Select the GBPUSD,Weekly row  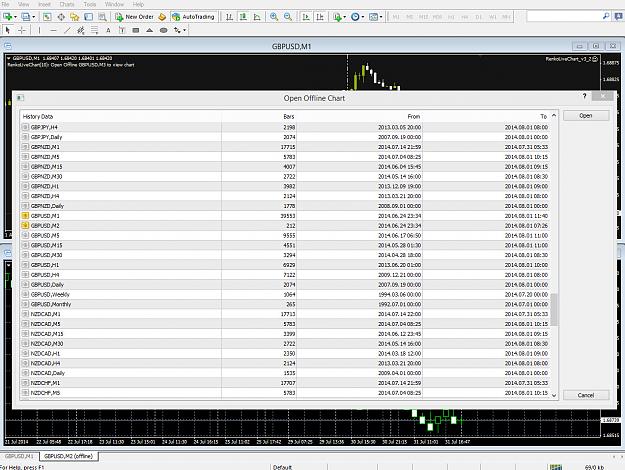pos(285,295)
